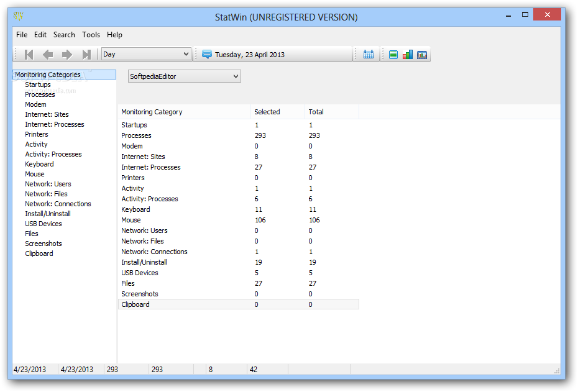Screen dimensions: 578x392
Task: Sort by Monitoring Category column header
Action: (x=185, y=112)
